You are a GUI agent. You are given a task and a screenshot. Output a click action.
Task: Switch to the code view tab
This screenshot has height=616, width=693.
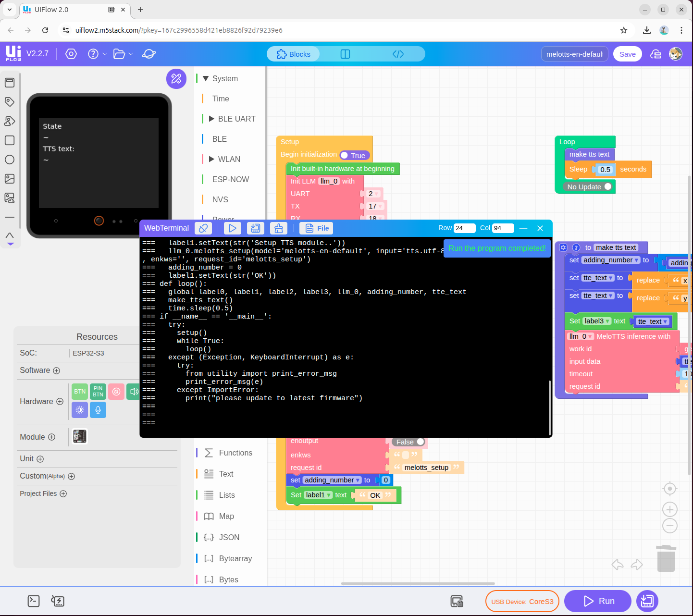(x=398, y=54)
